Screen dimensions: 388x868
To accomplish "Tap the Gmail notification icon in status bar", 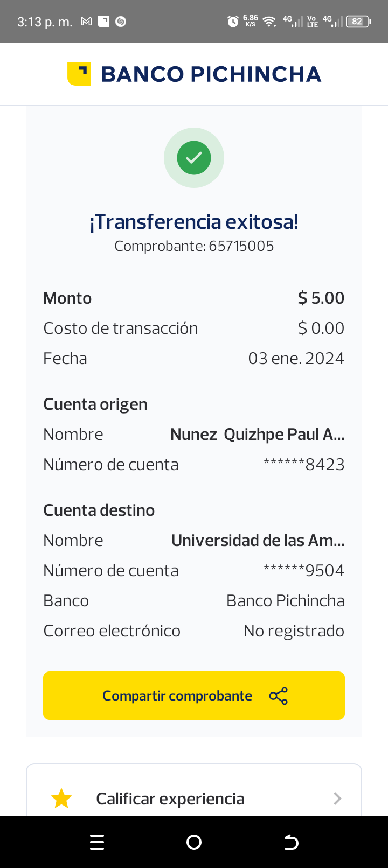I will coord(86,22).
